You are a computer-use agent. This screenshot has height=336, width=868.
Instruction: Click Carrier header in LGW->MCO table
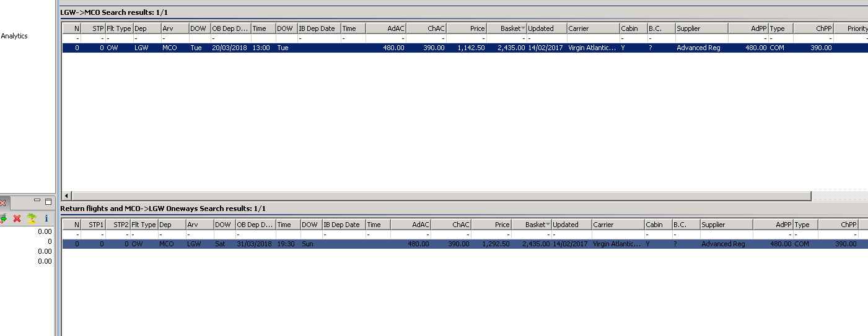[x=593, y=28]
